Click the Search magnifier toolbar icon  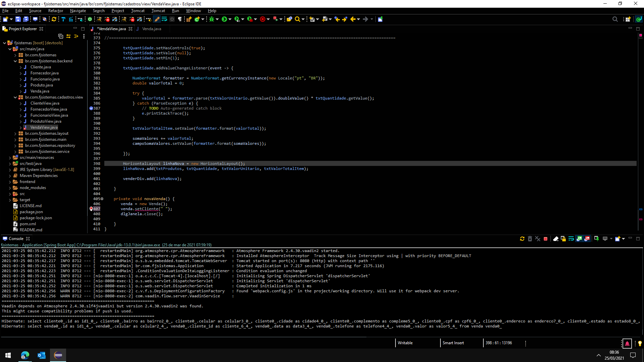(297, 19)
